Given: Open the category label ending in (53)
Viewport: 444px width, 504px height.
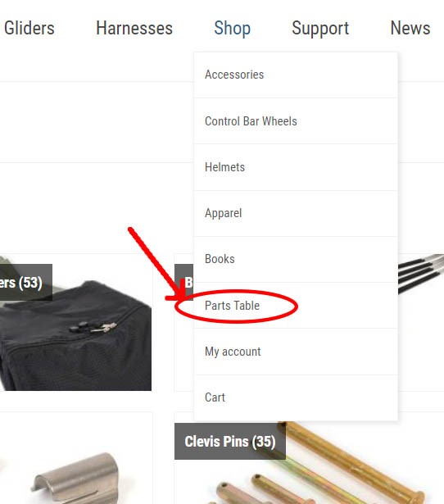Looking at the screenshot, I should pyautogui.click(x=25, y=283).
